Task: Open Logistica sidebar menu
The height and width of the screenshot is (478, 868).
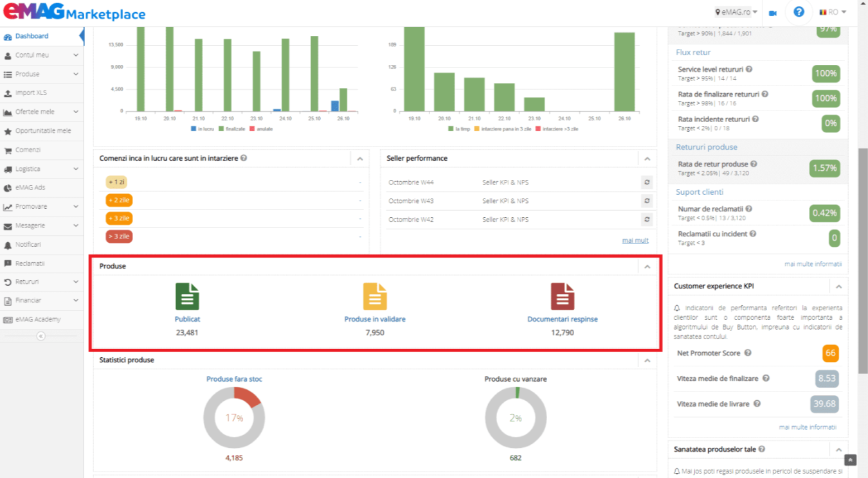Action: (x=42, y=169)
